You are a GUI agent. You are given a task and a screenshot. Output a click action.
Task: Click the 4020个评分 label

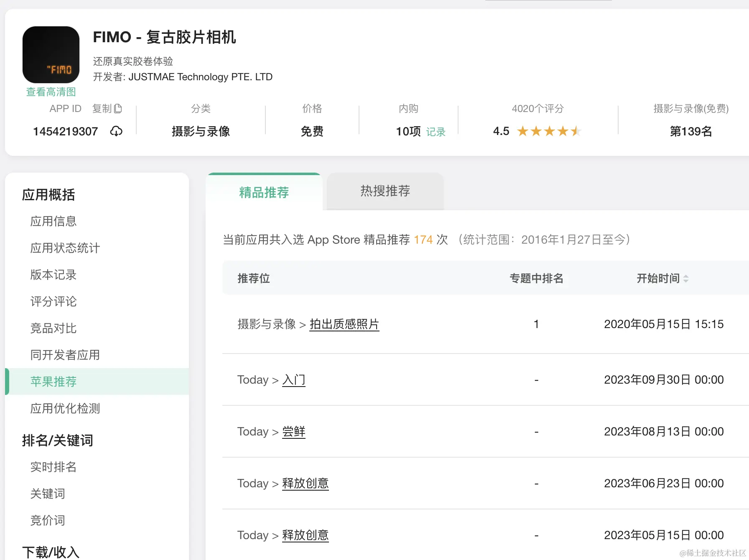[x=538, y=109]
